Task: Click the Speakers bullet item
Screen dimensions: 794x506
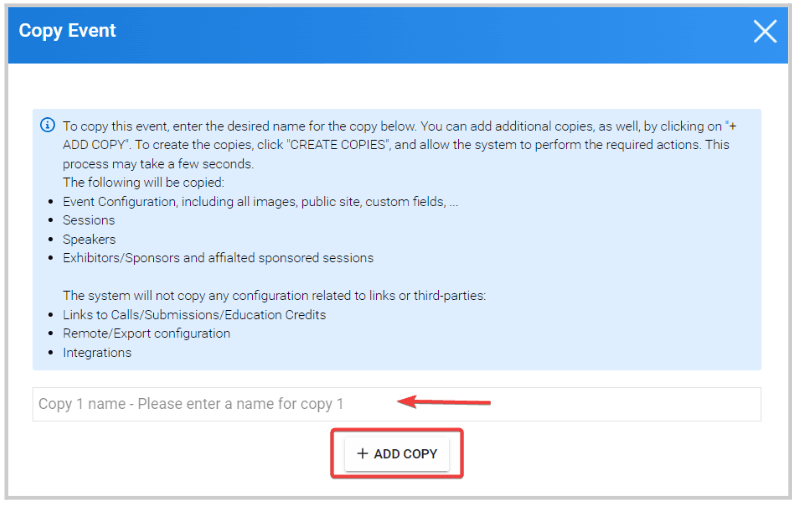Action: click(89, 239)
